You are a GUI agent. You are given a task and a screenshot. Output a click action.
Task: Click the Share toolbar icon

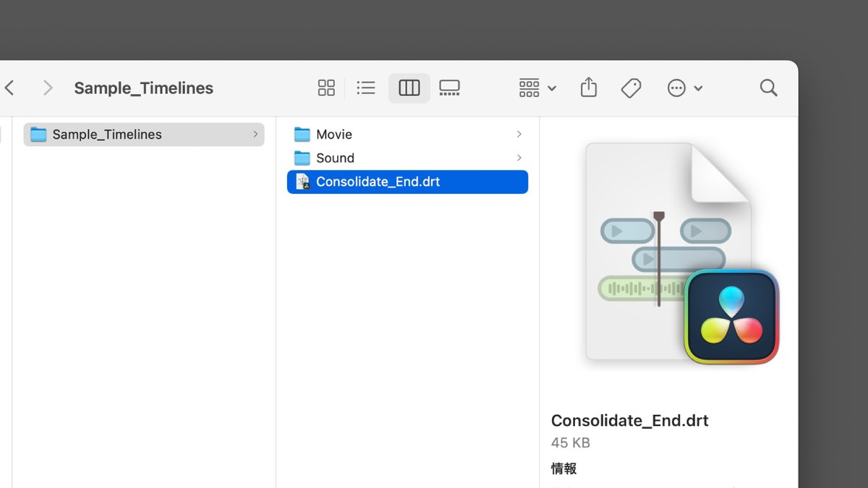(589, 88)
